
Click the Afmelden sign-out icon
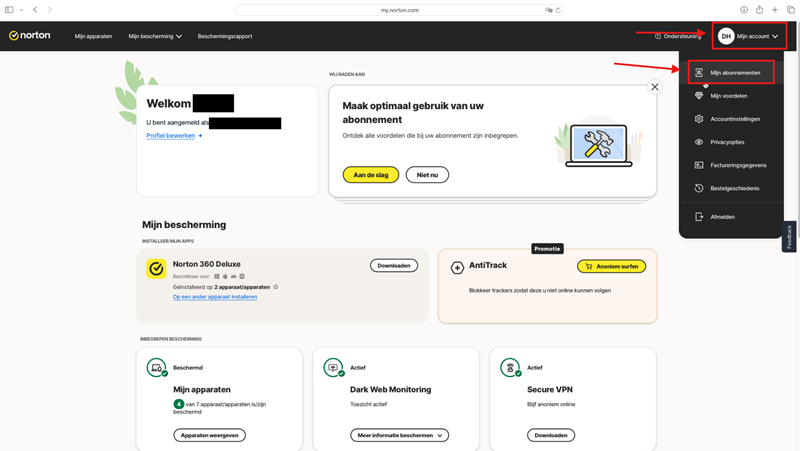point(699,216)
